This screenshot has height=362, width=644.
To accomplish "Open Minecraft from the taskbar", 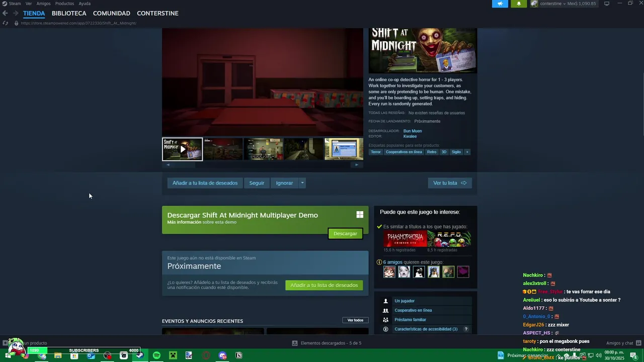I will pyautogui.click(x=173, y=355).
